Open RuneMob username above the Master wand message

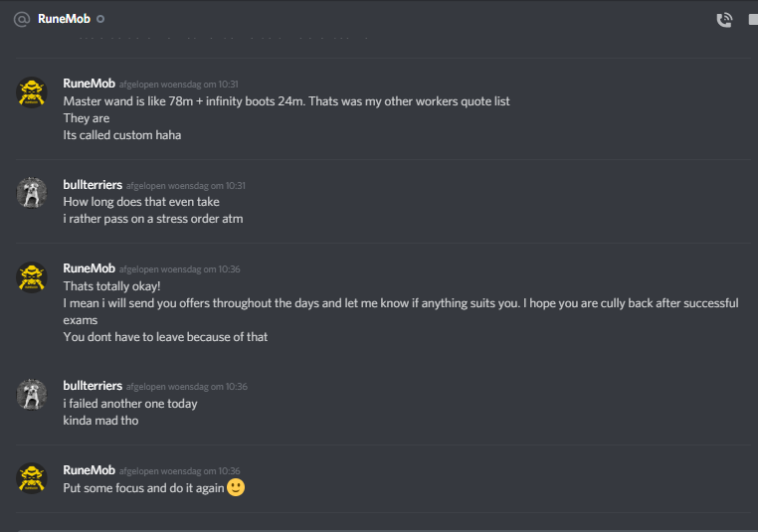[89, 84]
